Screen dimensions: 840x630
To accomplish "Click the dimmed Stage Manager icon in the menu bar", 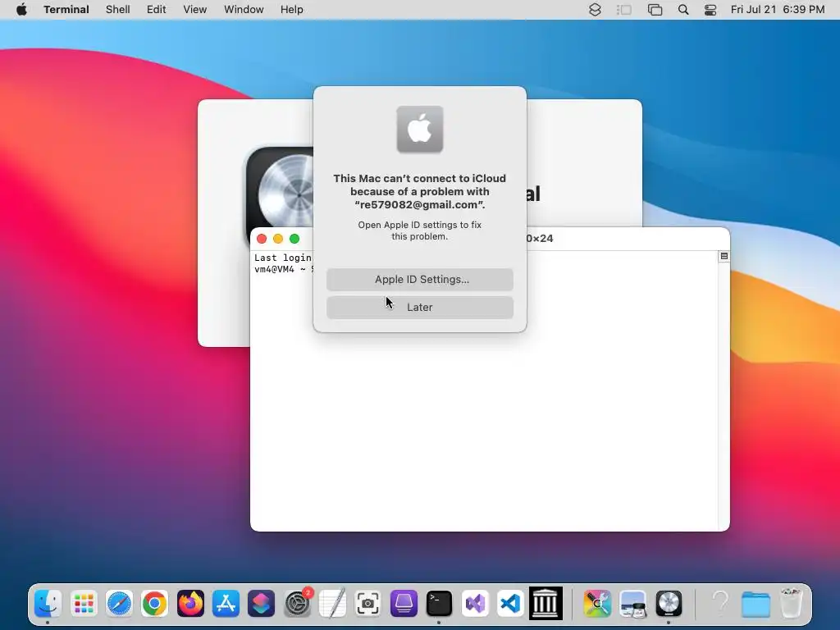I will [x=624, y=10].
